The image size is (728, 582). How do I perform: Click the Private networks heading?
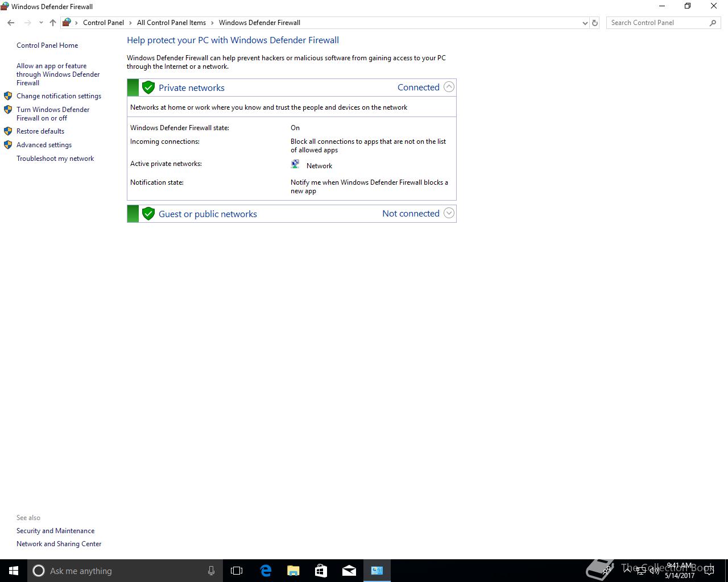192,88
